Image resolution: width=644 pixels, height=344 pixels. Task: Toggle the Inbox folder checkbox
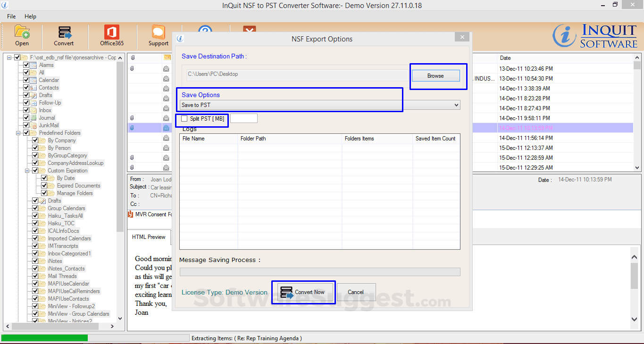[26, 110]
